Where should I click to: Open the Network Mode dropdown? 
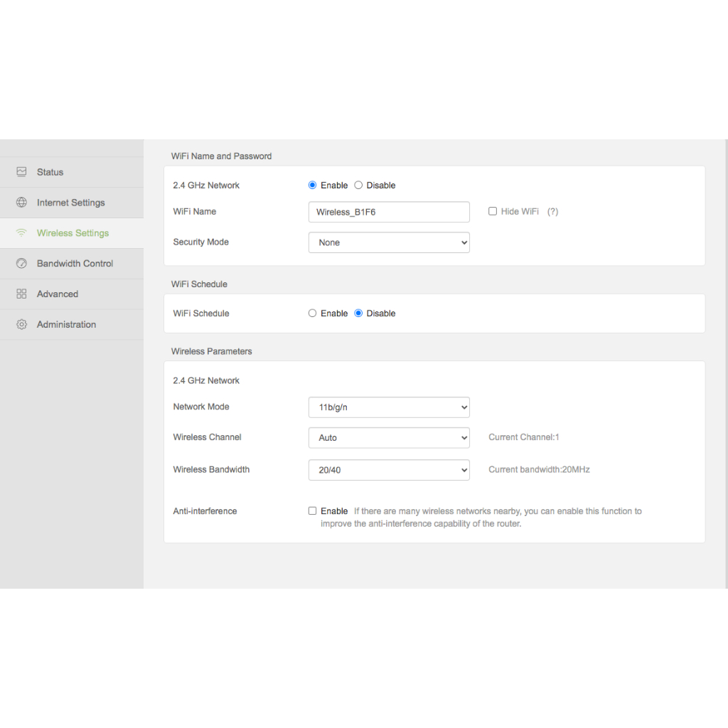(389, 407)
